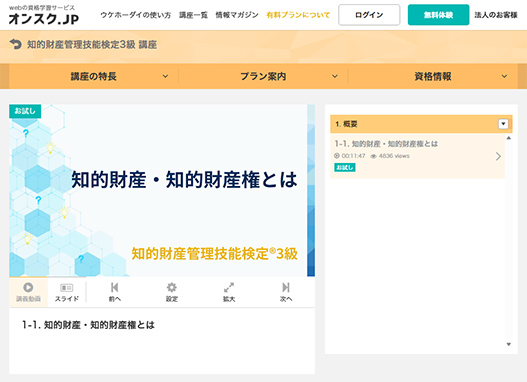Click the お試し badge on the video
The height and width of the screenshot is (382, 527).
coord(25,111)
